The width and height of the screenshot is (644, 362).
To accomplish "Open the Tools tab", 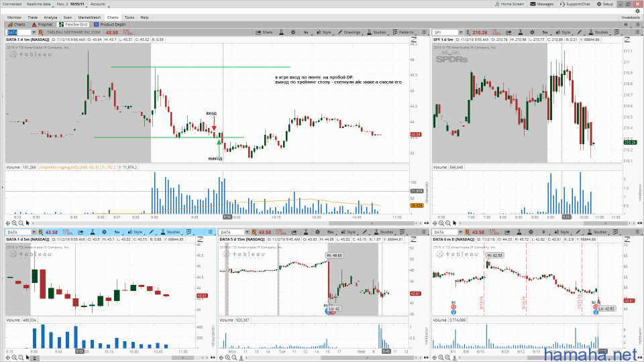I will pos(129,17).
